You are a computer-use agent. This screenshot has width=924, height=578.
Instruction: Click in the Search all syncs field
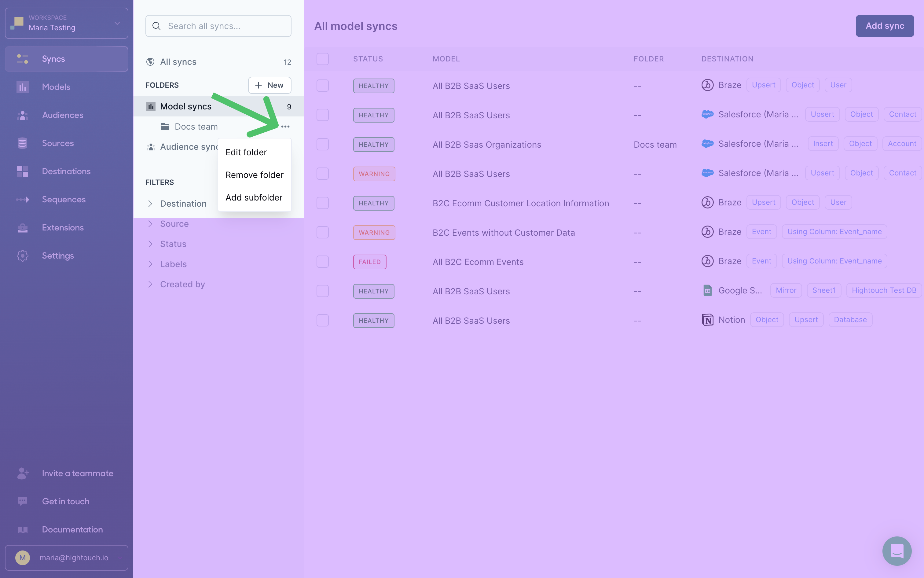(218, 26)
